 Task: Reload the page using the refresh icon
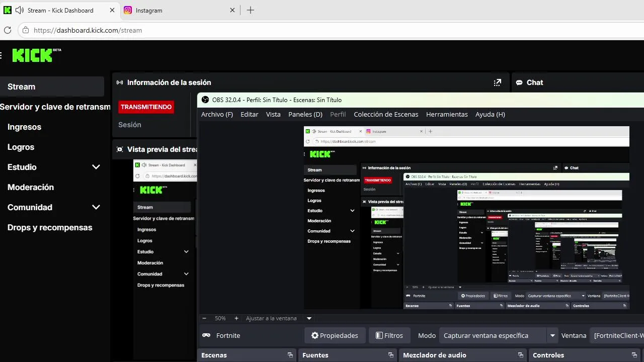8,30
